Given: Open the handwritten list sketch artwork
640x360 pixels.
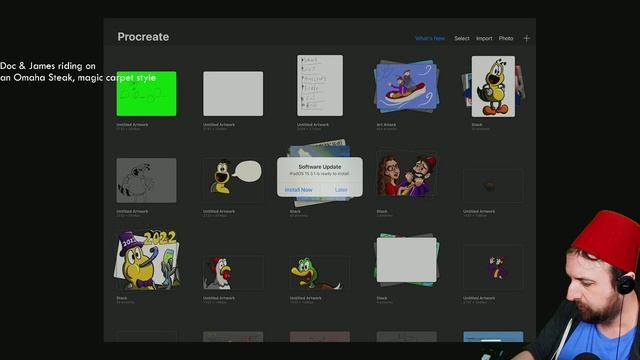Looking at the screenshot, I should tap(320, 86).
